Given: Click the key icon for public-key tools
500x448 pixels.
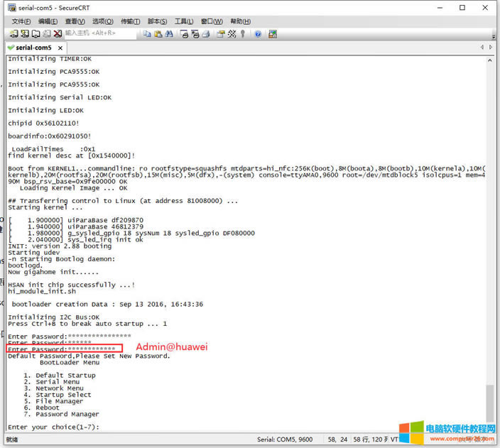Looking at the screenshot, I should tap(242, 33).
